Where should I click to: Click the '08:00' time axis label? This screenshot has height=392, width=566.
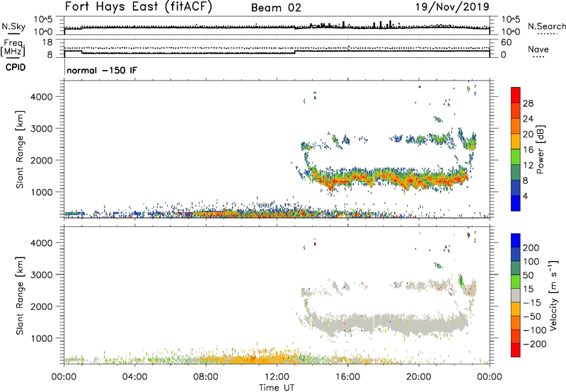pyautogui.click(x=206, y=377)
